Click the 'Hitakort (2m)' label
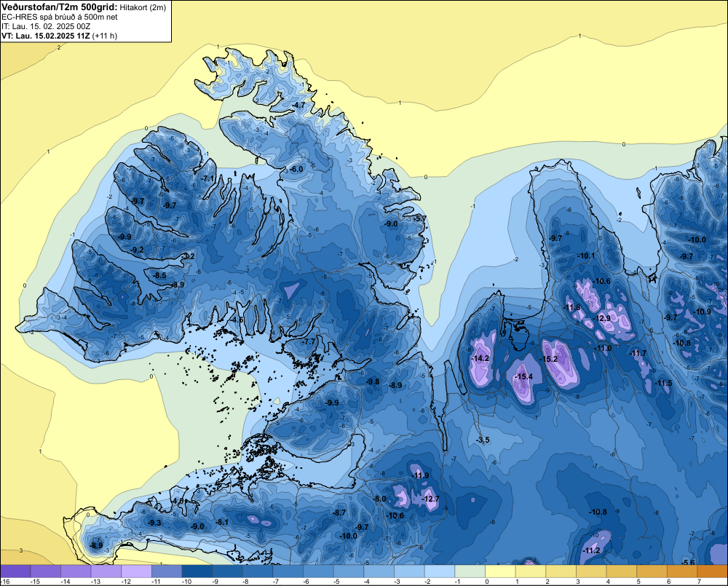This screenshot has width=728, height=586. click(142, 7)
